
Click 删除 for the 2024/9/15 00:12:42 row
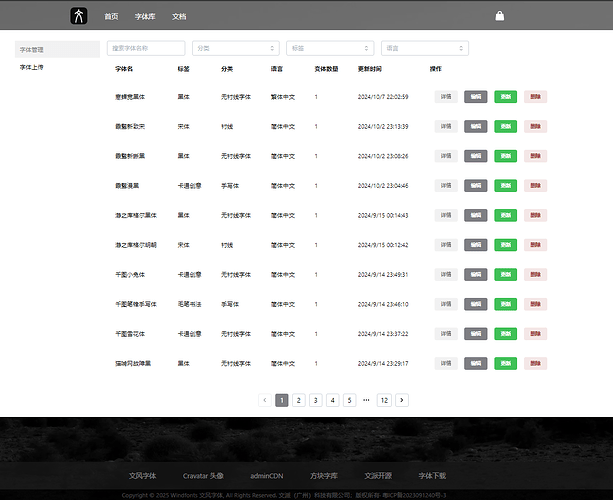[535, 245]
